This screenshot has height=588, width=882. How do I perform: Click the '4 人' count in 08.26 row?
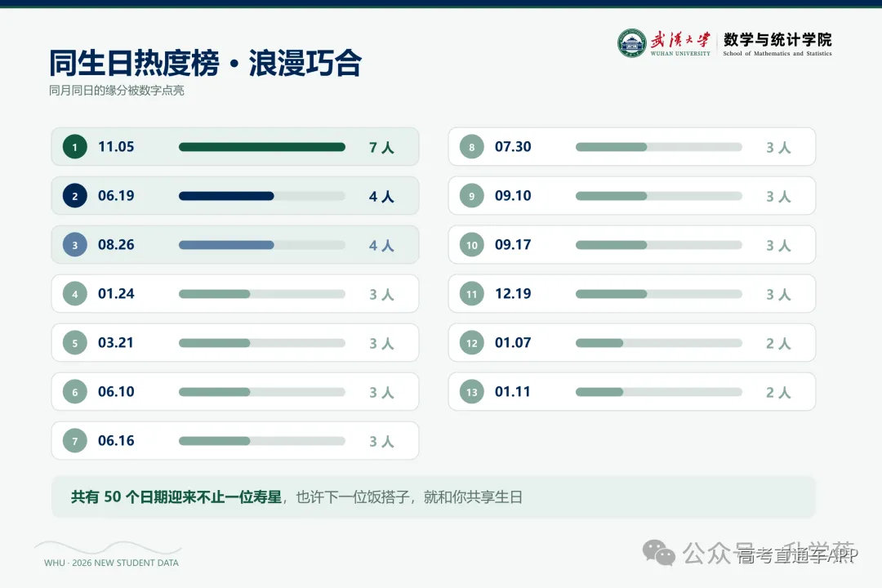point(381,245)
